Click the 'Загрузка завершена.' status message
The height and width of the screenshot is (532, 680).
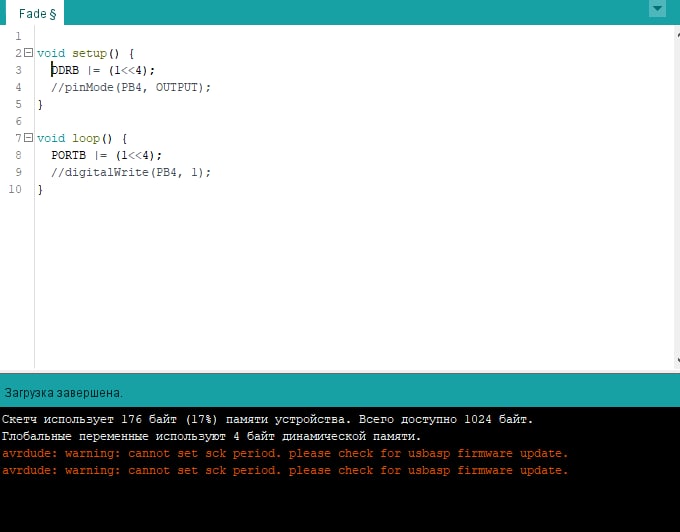click(x=63, y=393)
